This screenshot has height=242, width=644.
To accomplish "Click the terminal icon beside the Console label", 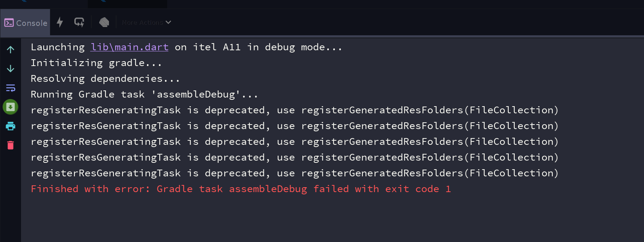I will click(9, 23).
